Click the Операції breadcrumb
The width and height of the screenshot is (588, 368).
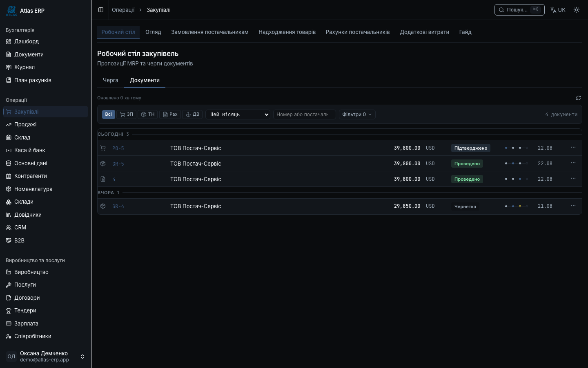coord(123,10)
